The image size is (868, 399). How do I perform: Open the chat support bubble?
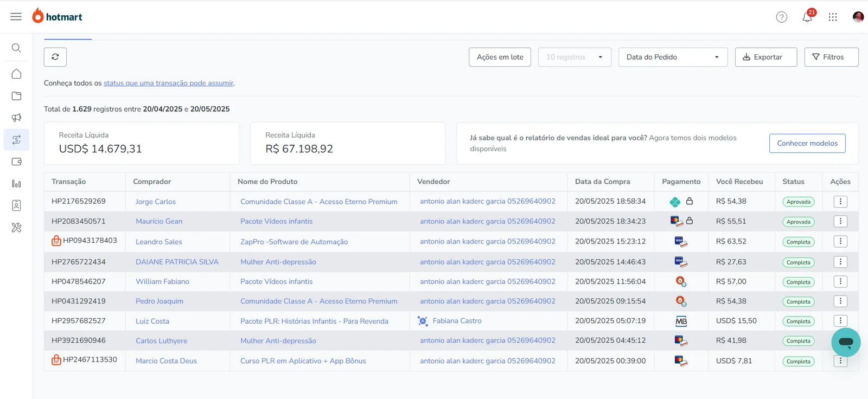click(846, 342)
